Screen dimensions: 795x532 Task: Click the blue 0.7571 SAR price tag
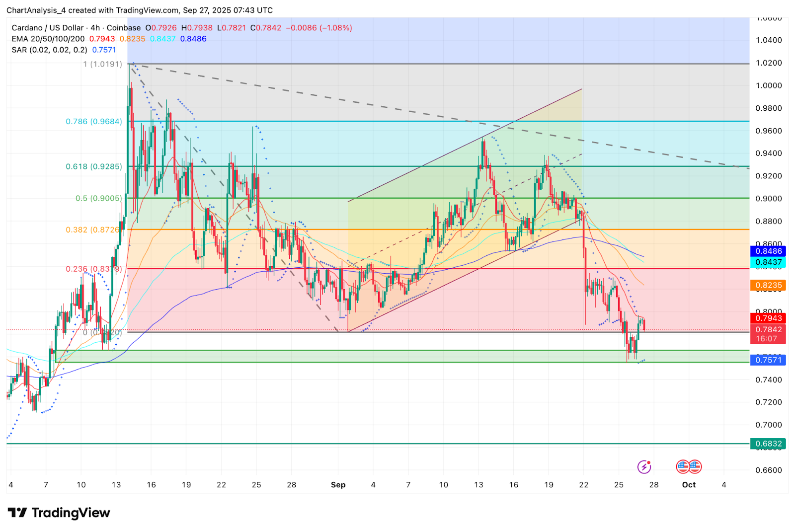[x=768, y=360]
